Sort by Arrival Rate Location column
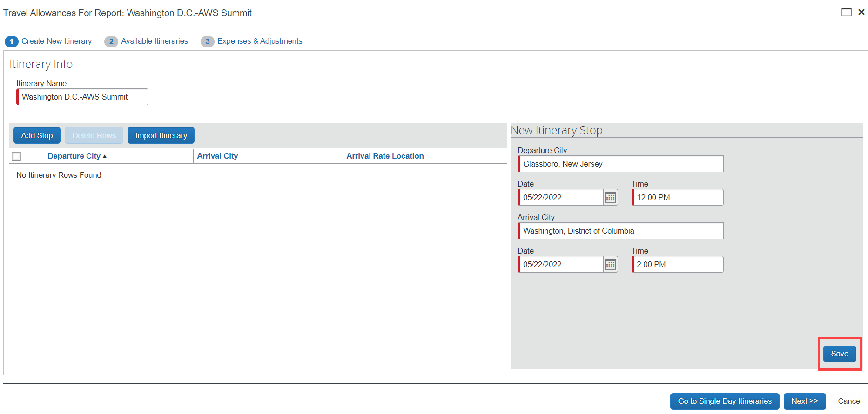 (x=385, y=156)
